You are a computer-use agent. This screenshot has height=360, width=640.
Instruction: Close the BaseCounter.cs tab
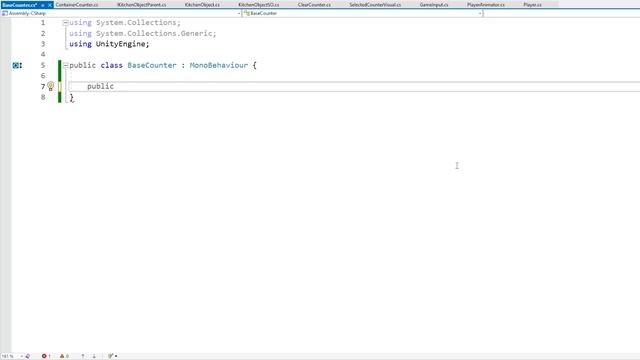50,5
